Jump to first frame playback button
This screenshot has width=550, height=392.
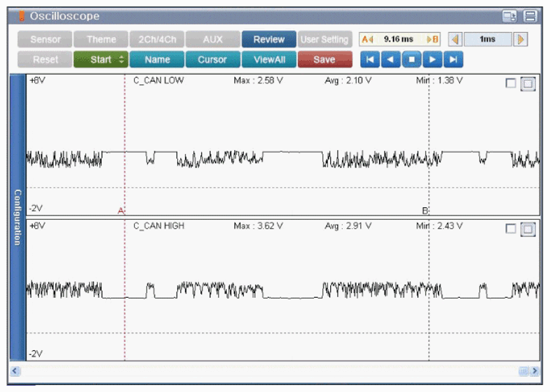[x=370, y=59]
